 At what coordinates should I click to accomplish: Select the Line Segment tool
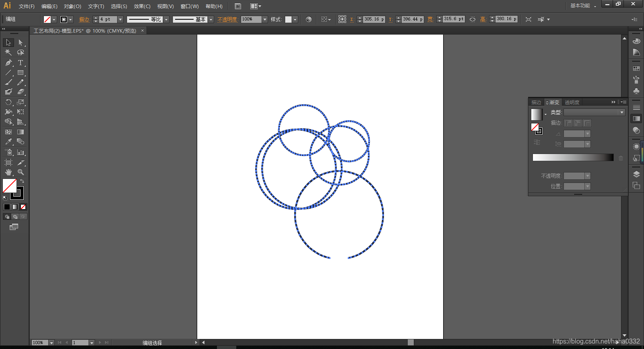coord(8,73)
